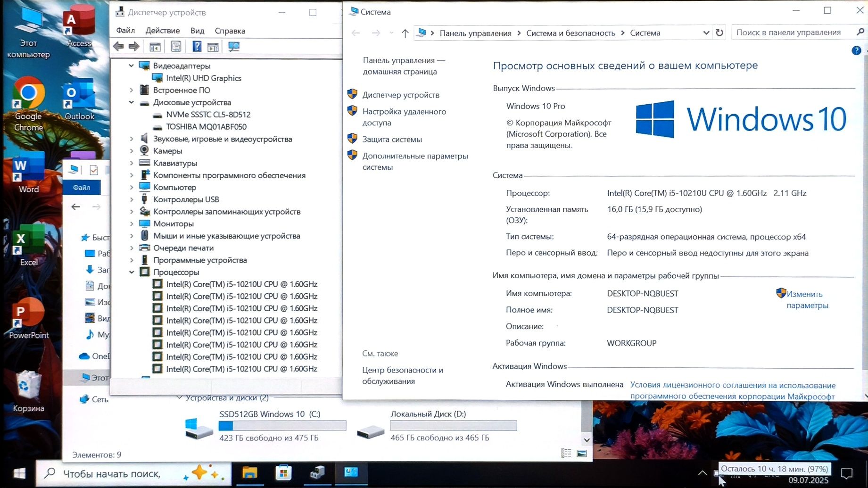The image size is (868, 488).
Task: Open the Действие menu
Action: (x=163, y=31)
